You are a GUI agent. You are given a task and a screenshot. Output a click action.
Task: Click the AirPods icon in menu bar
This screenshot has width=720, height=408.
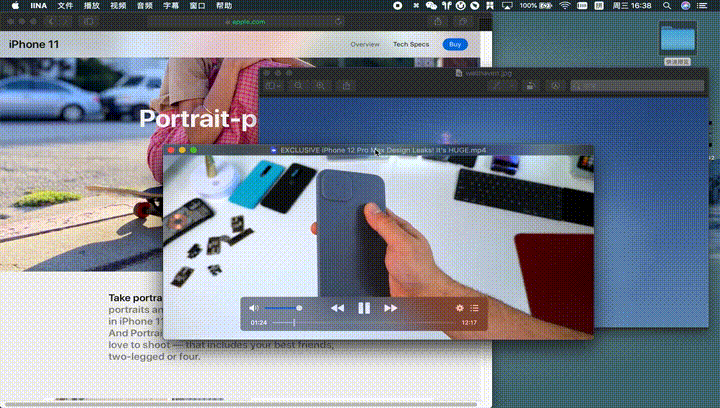[x=447, y=6]
